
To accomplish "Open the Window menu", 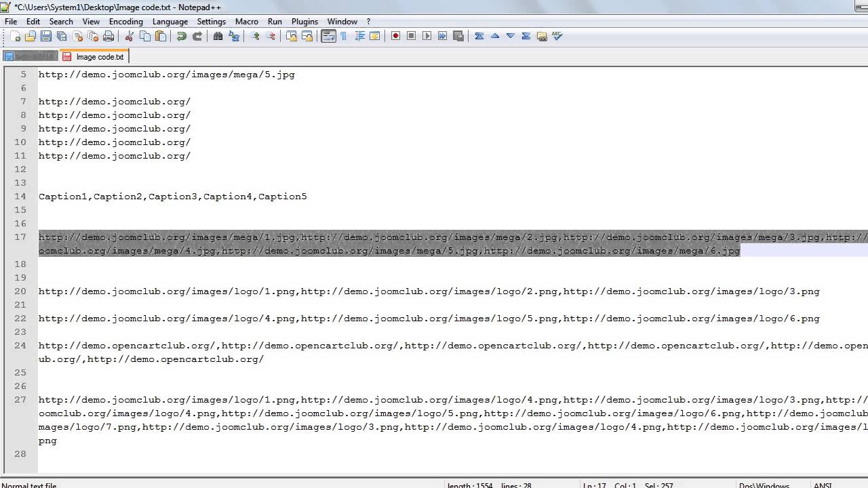I will [x=342, y=22].
